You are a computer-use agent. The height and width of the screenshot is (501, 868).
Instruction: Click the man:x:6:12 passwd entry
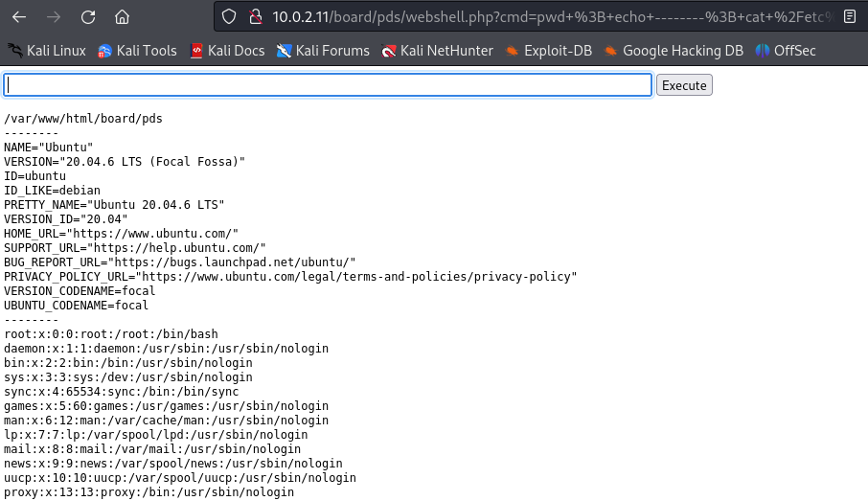166,421
